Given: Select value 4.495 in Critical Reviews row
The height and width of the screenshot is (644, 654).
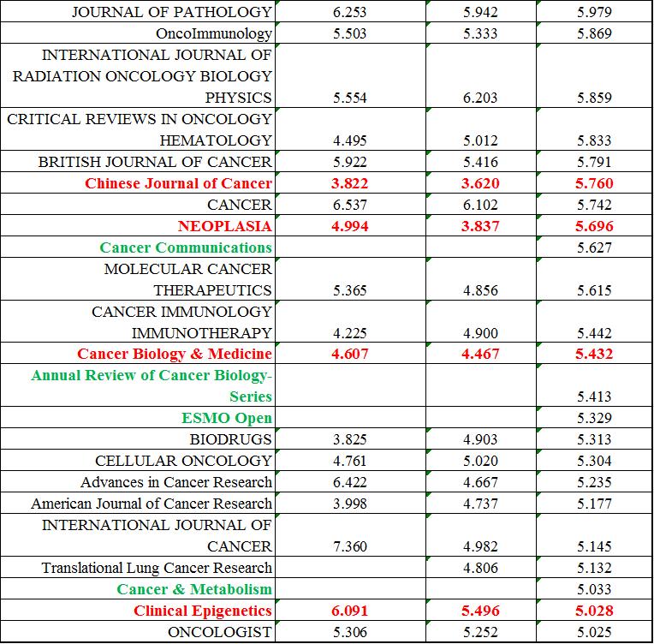Looking at the screenshot, I should tap(349, 140).
